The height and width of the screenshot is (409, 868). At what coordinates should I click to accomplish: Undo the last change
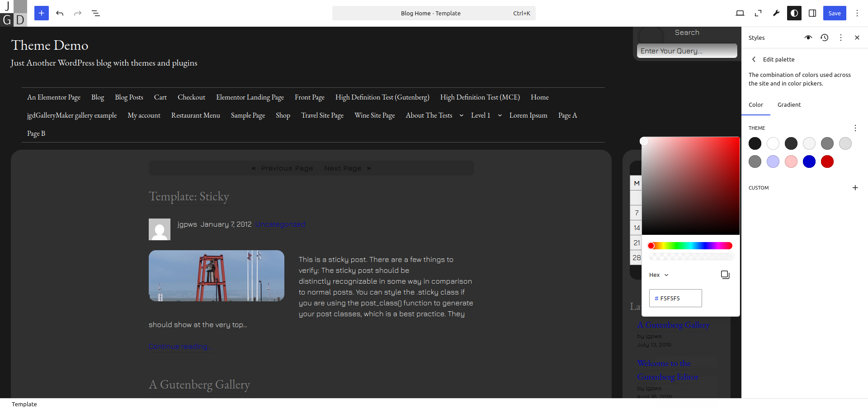coord(60,13)
